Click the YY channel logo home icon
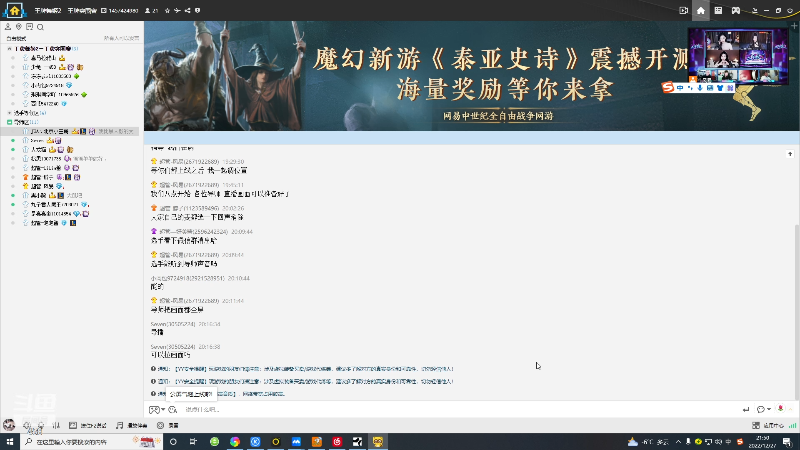This screenshot has height=450, width=800. point(14,10)
